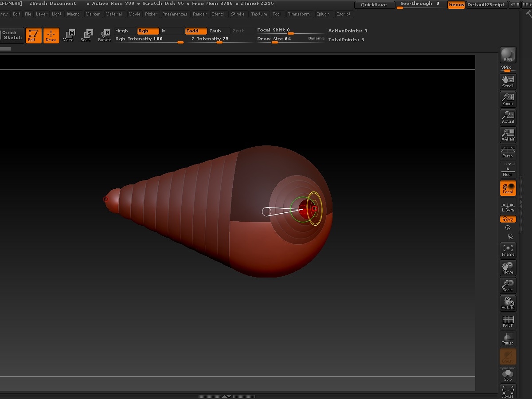532x399 pixels.
Task: Expand the Texture palette
Action: tap(259, 14)
